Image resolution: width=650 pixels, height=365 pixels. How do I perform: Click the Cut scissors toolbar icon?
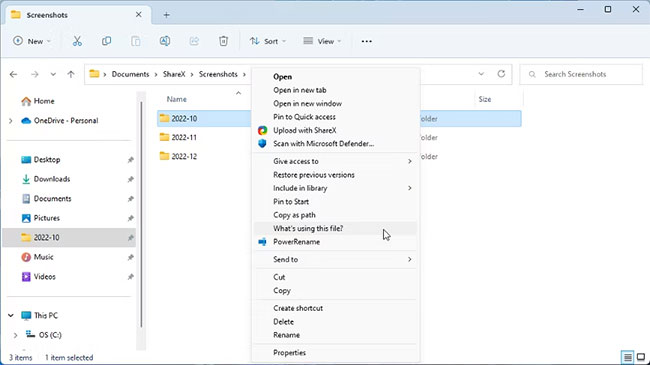click(77, 41)
